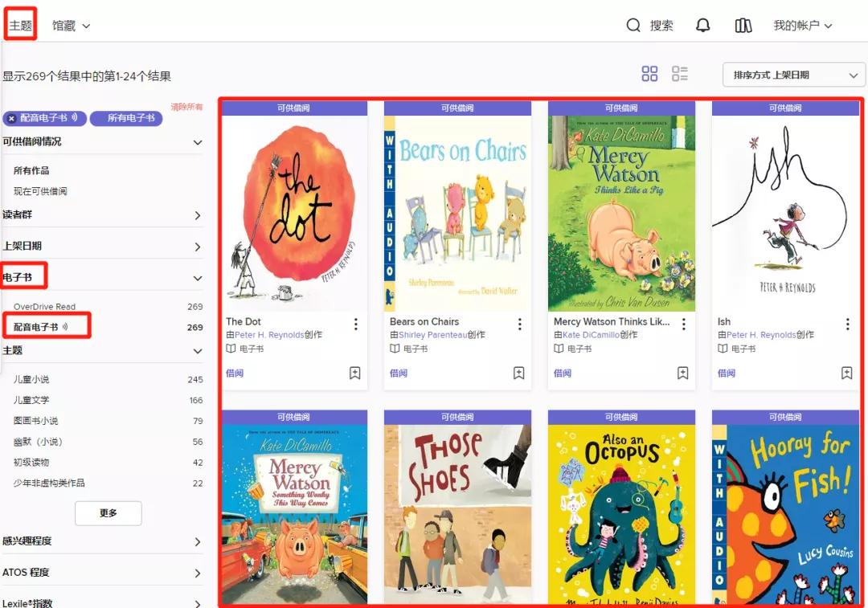Open Also an Octopus book cover
Image resolution: width=868 pixels, height=608 pixels.
pos(621,515)
